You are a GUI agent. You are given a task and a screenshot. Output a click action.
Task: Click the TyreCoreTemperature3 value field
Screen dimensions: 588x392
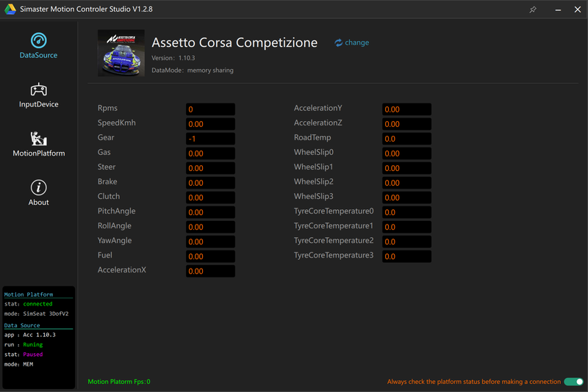point(406,256)
